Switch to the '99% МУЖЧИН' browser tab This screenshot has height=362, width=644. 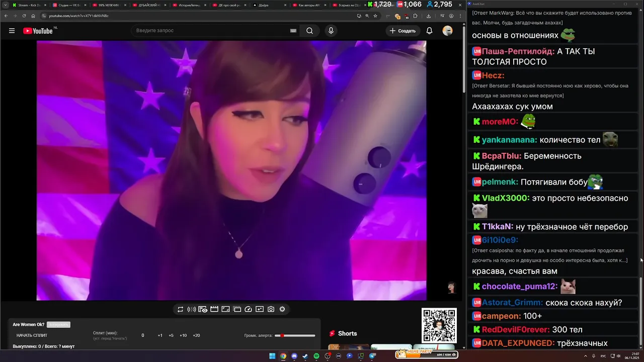108,5
